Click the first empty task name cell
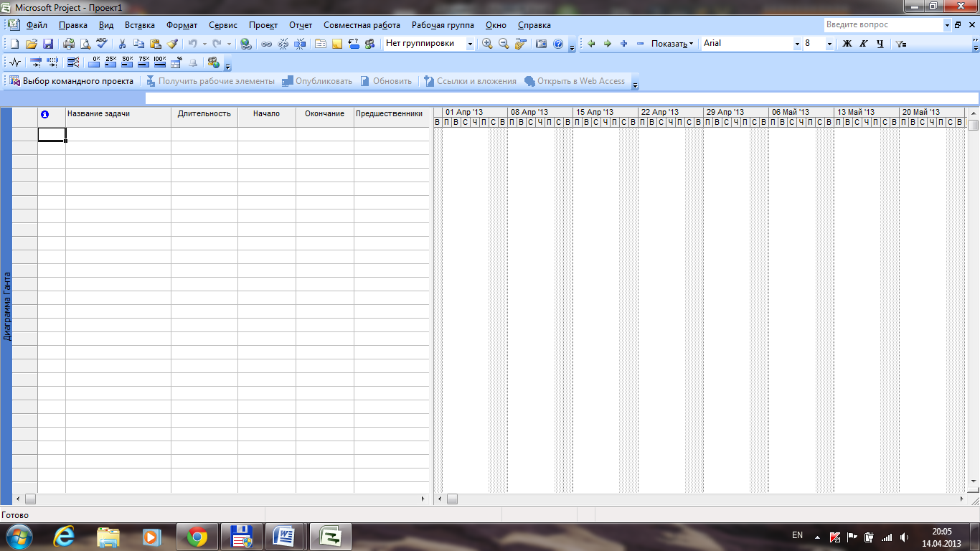This screenshot has width=980, height=551. pyautogui.click(x=118, y=134)
